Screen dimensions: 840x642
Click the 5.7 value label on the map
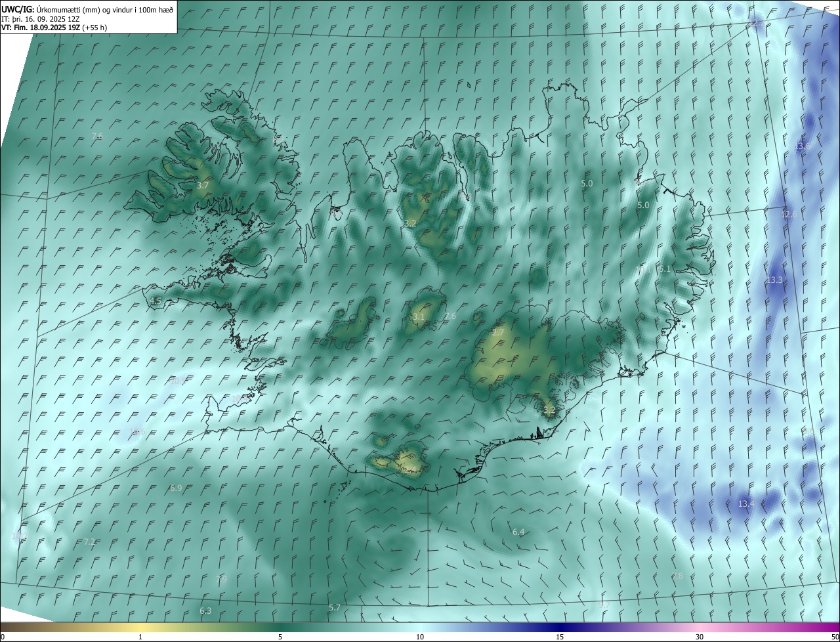(335, 608)
